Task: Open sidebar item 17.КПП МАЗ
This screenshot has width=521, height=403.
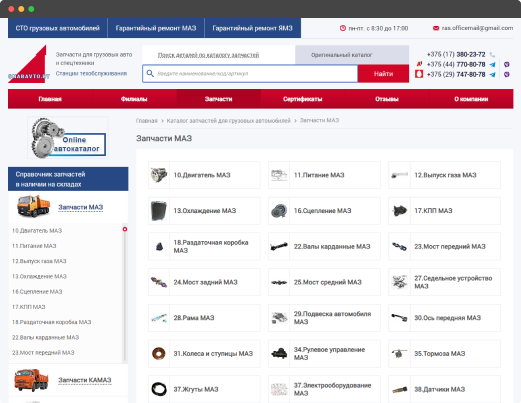Action: [29, 307]
